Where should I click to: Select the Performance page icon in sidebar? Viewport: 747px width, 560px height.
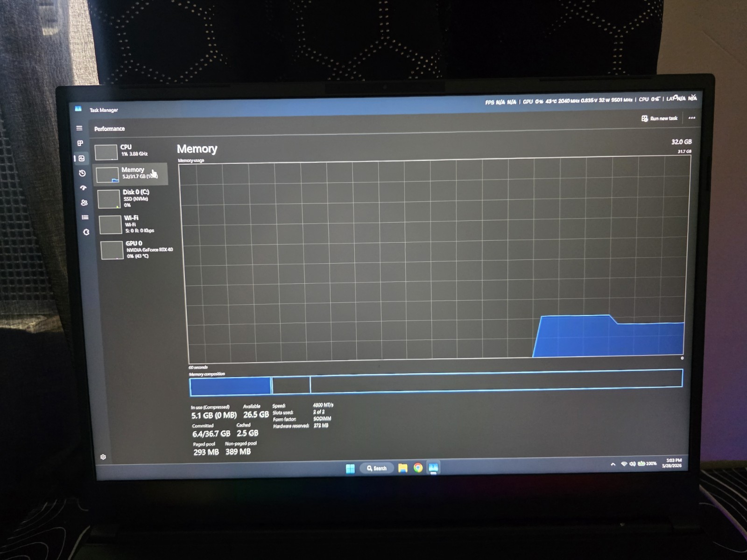tap(81, 159)
